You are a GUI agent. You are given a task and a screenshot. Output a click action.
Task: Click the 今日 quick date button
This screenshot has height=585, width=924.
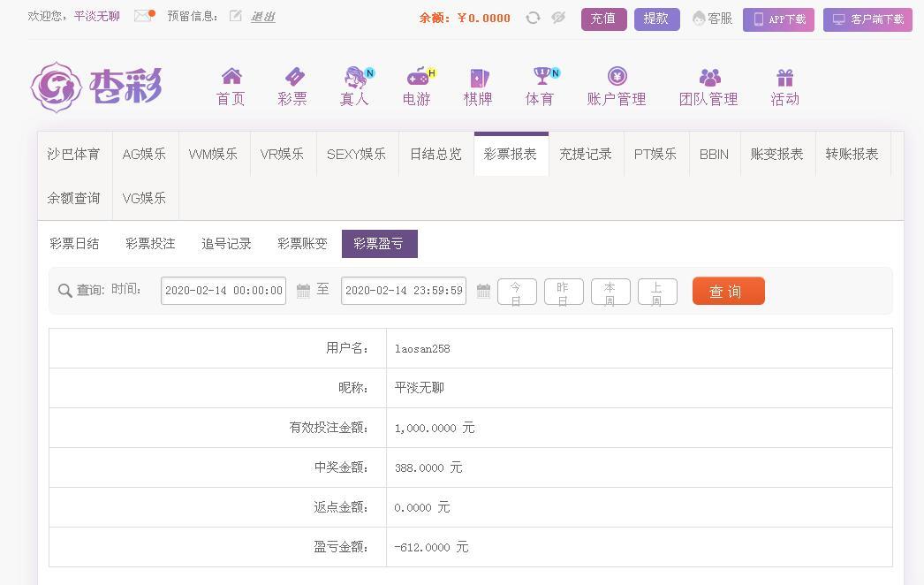pyautogui.click(x=517, y=292)
